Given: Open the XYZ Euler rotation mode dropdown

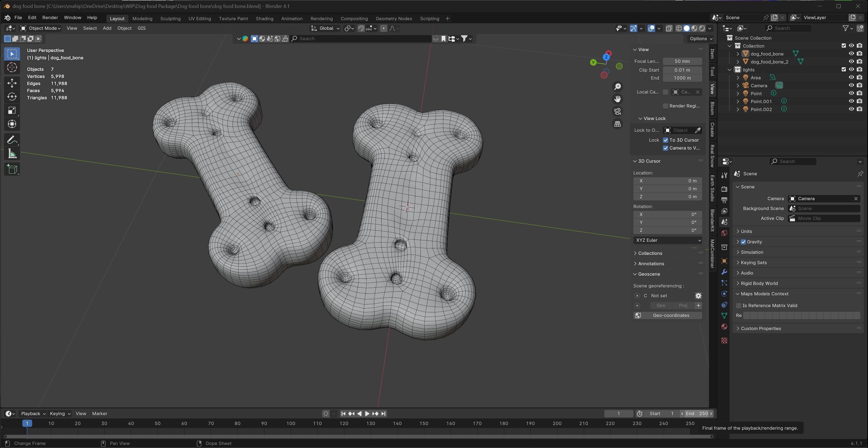Looking at the screenshot, I should click(x=668, y=240).
